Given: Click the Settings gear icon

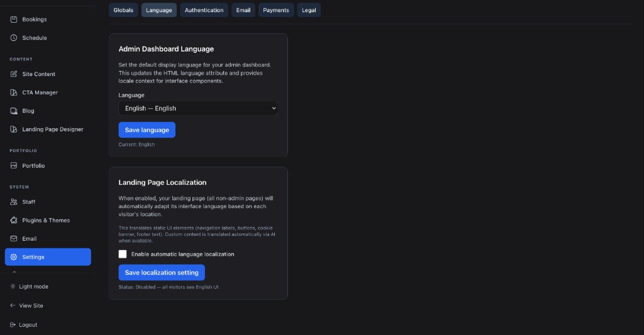Looking at the screenshot, I should coord(14,257).
